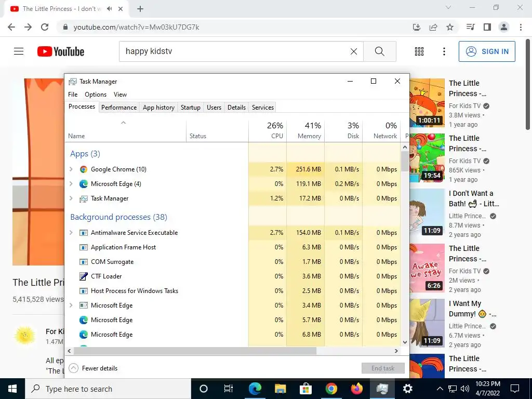Click the Chrome back arrow
This screenshot has width=532, height=399.
tap(11, 27)
